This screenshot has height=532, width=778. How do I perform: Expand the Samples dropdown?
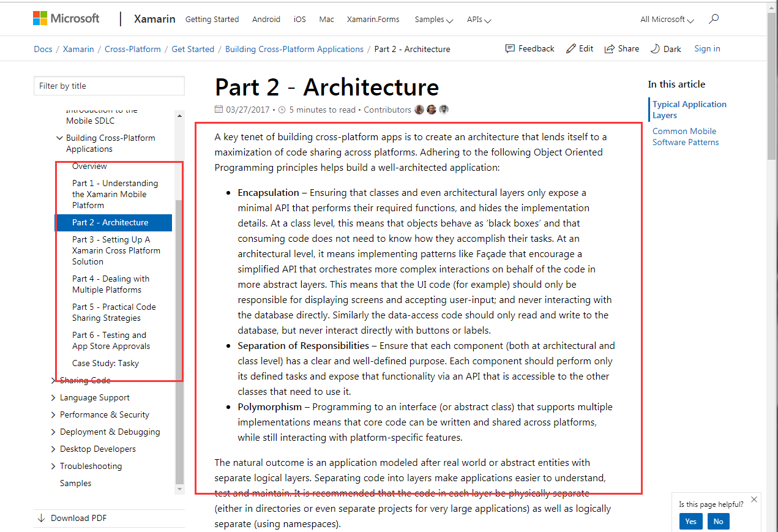(433, 19)
